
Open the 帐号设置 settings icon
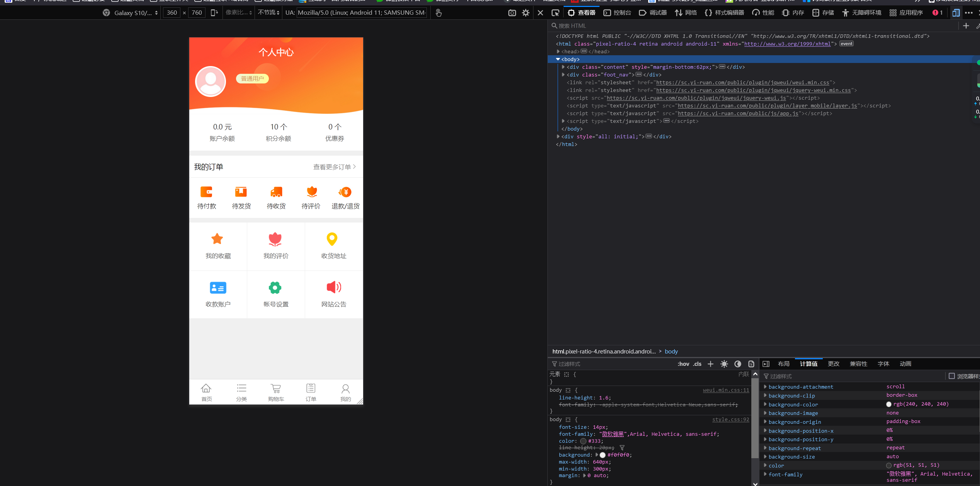click(x=275, y=287)
